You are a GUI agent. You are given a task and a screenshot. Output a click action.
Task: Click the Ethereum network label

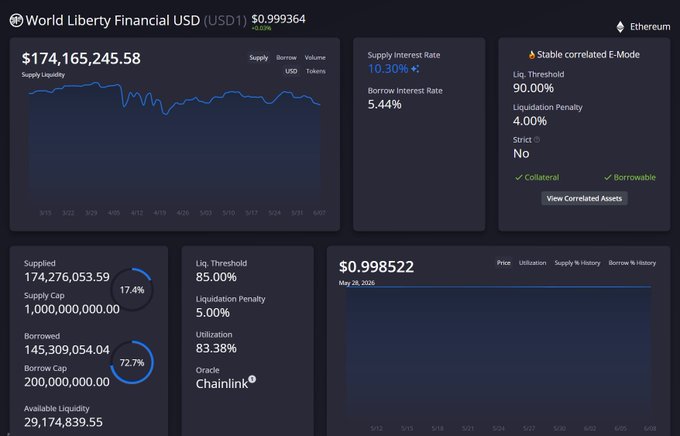click(x=650, y=27)
